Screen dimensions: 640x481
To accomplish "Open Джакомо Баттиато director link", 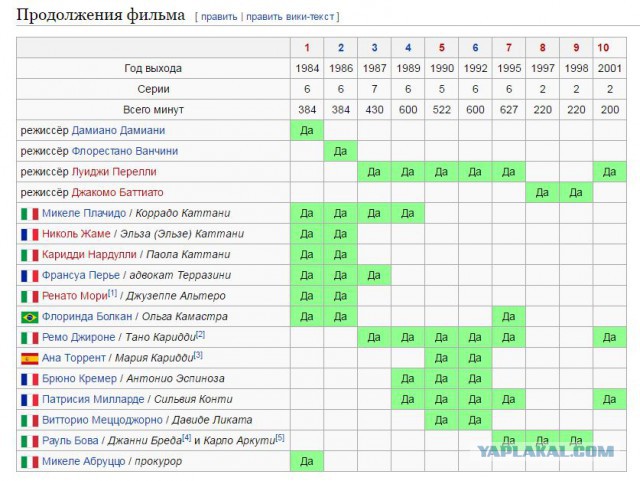I will click(x=118, y=192).
